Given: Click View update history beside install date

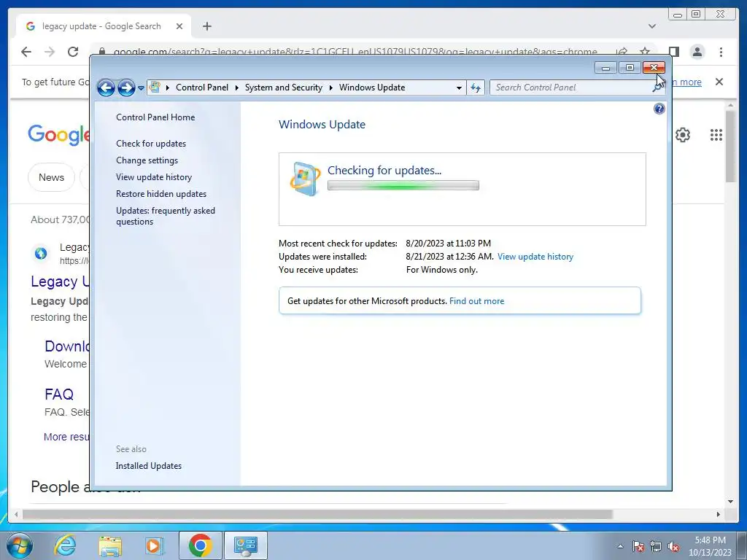Looking at the screenshot, I should (x=535, y=257).
